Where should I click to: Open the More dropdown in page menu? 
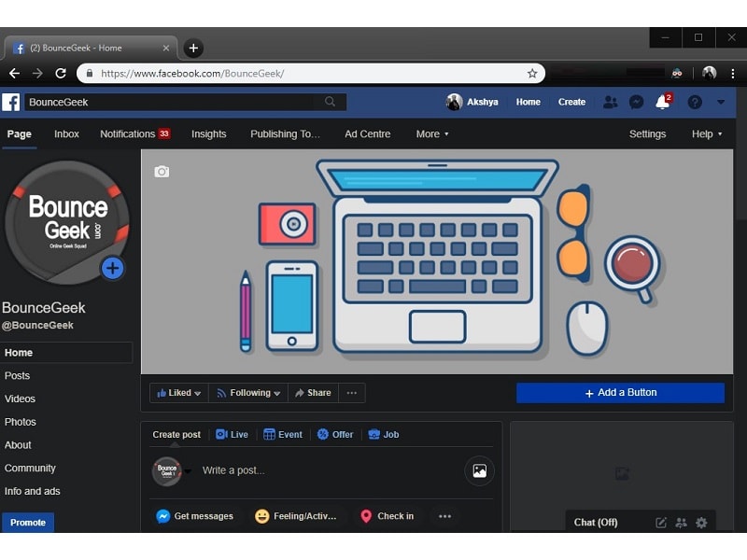432,133
